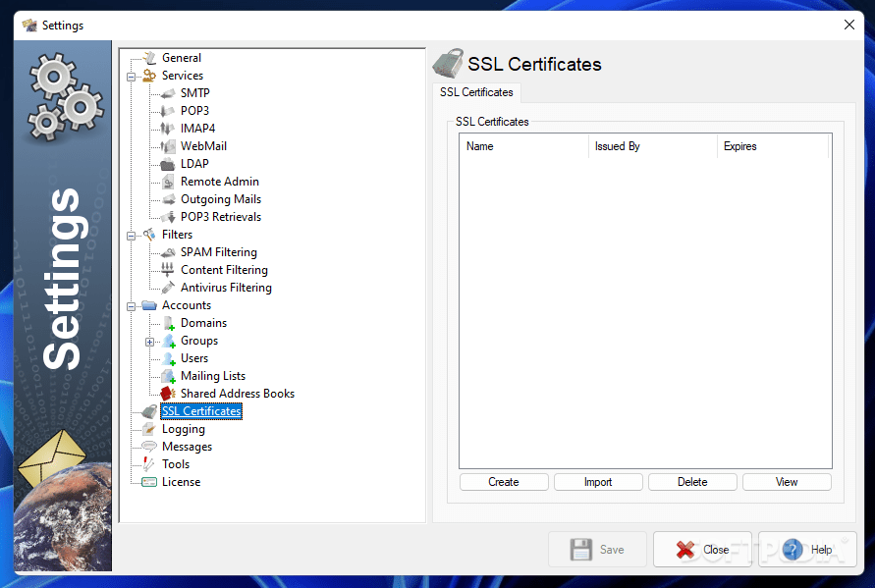The image size is (875, 588).
Task: Switch to the SSL Certificates tab
Action: pyautogui.click(x=475, y=91)
